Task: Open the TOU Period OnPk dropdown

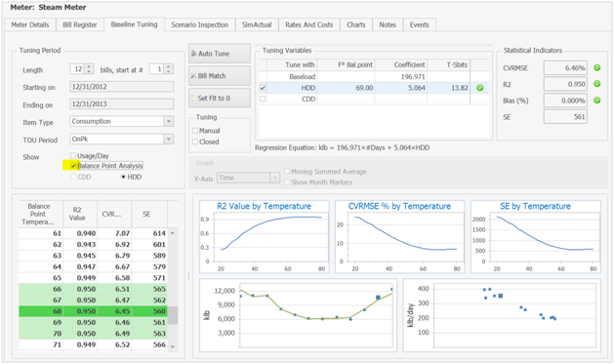Action: [169, 139]
